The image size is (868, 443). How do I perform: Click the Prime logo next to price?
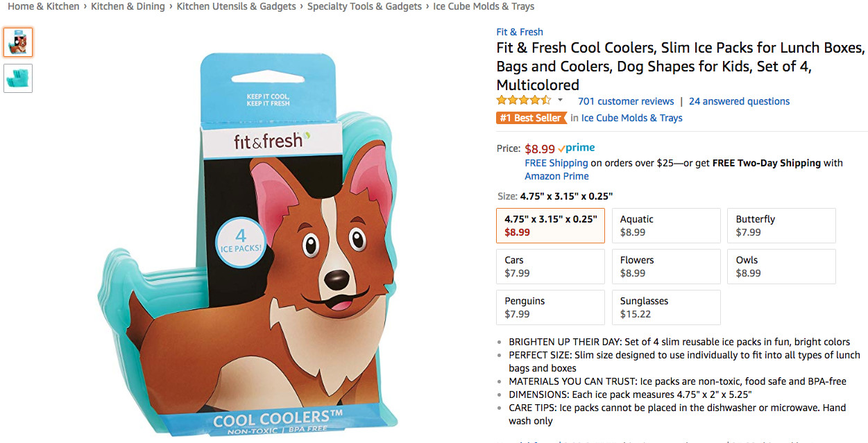[x=577, y=148]
